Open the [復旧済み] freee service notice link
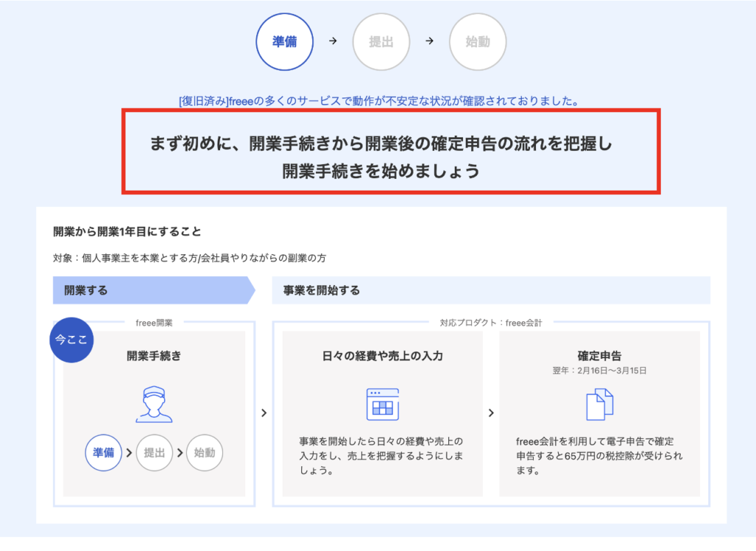 pyautogui.click(x=378, y=100)
